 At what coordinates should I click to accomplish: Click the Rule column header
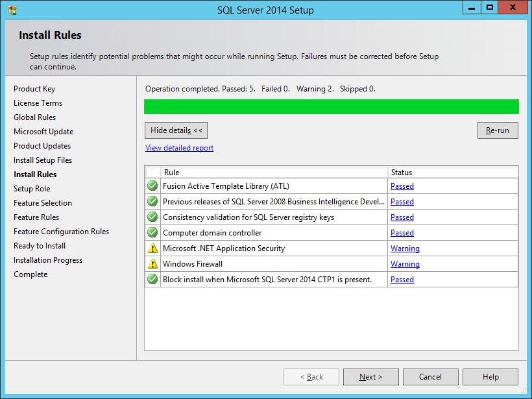(x=272, y=173)
